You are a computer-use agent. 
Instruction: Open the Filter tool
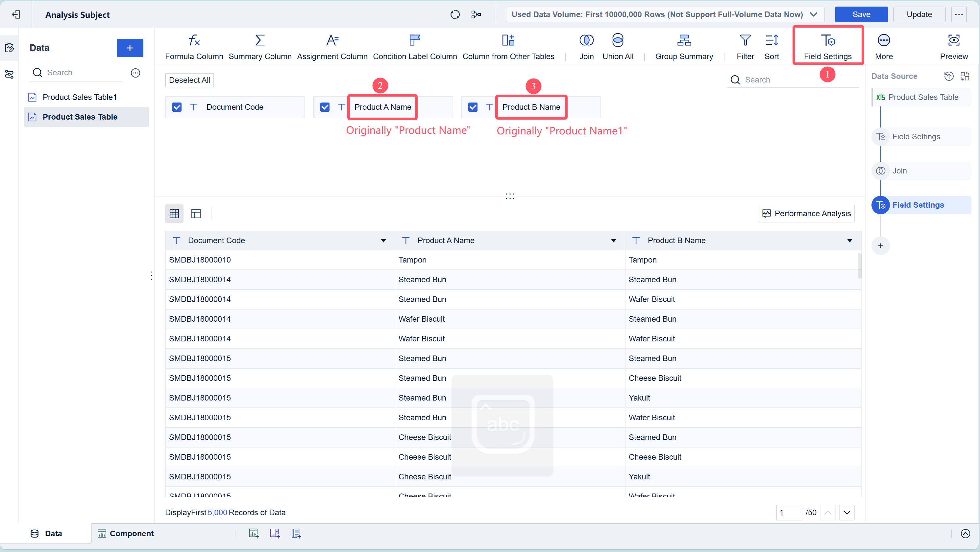tap(745, 40)
